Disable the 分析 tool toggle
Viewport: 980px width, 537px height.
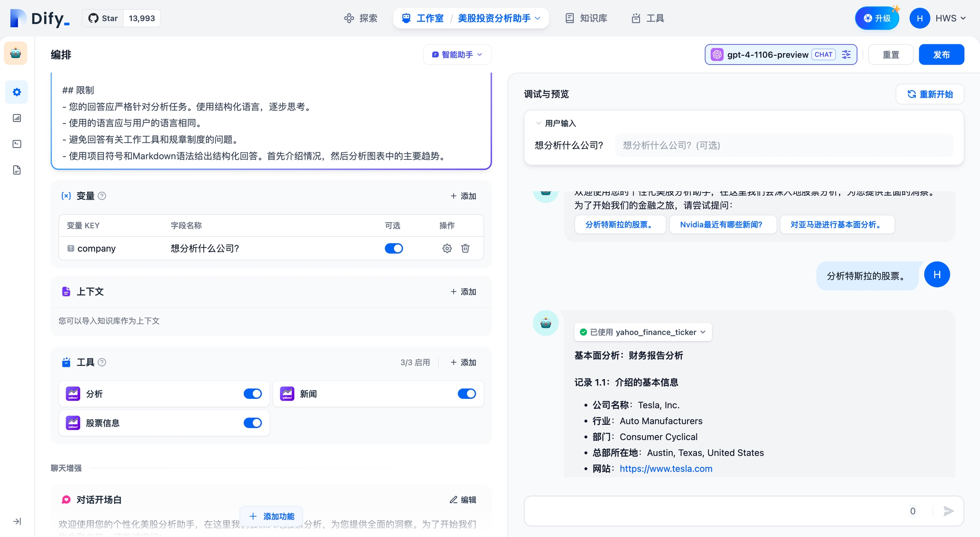click(253, 394)
